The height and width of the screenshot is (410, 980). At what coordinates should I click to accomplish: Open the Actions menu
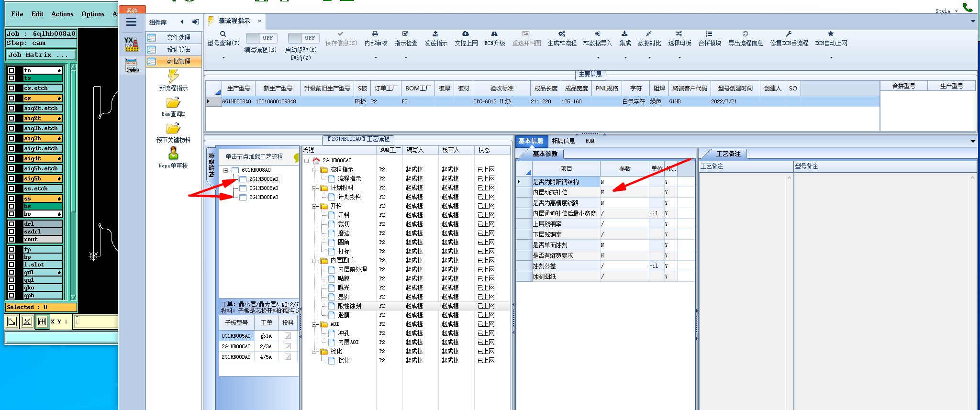tap(62, 14)
